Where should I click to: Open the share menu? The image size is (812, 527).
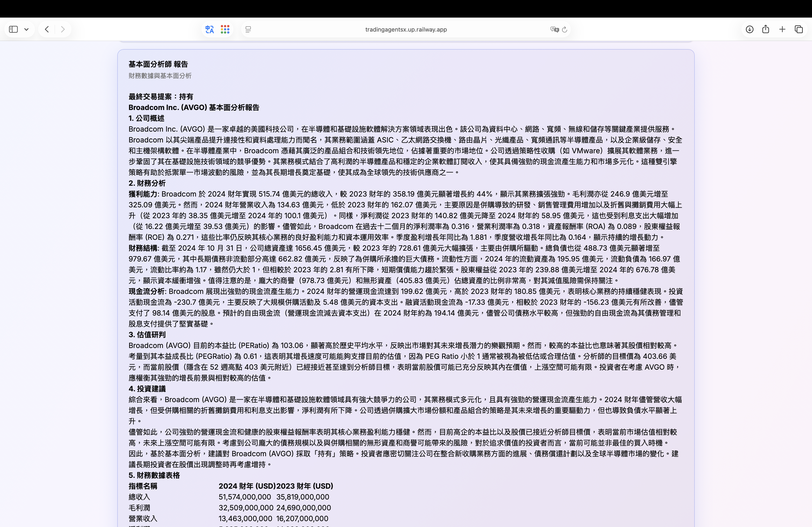[766, 29]
